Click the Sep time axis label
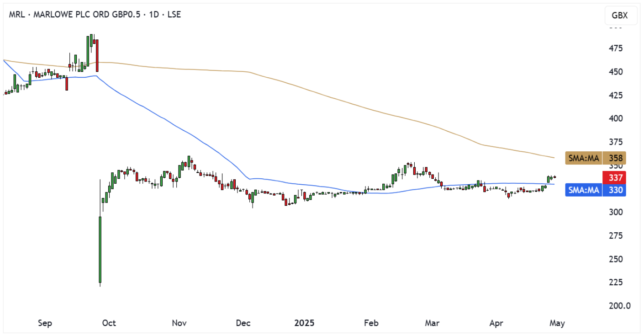 (x=45, y=323)
